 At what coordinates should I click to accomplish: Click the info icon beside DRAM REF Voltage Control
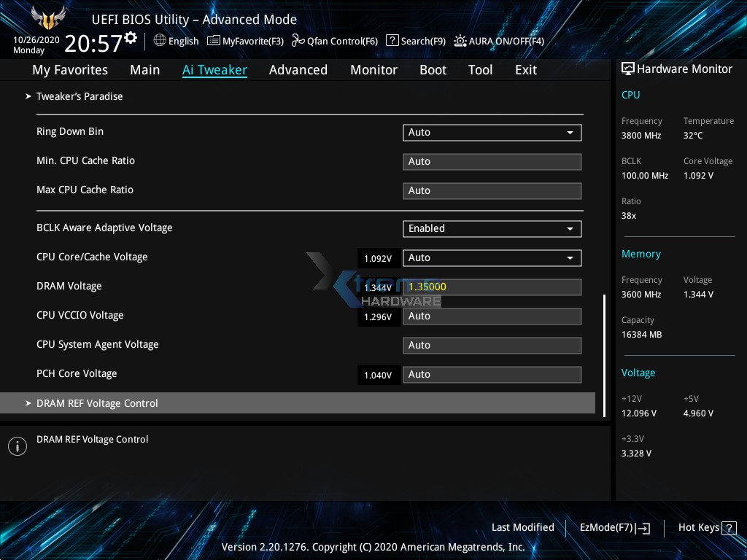coord(17,446)
